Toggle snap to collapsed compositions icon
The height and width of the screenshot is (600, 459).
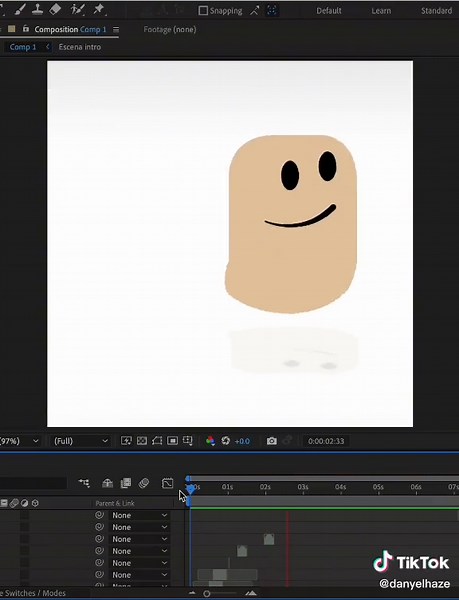tap(272, 11)
